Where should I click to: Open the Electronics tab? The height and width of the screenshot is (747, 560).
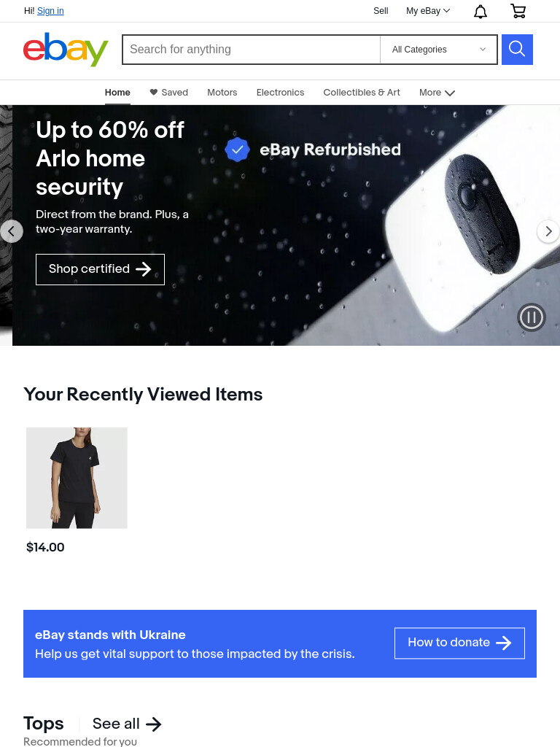(280, 93)
